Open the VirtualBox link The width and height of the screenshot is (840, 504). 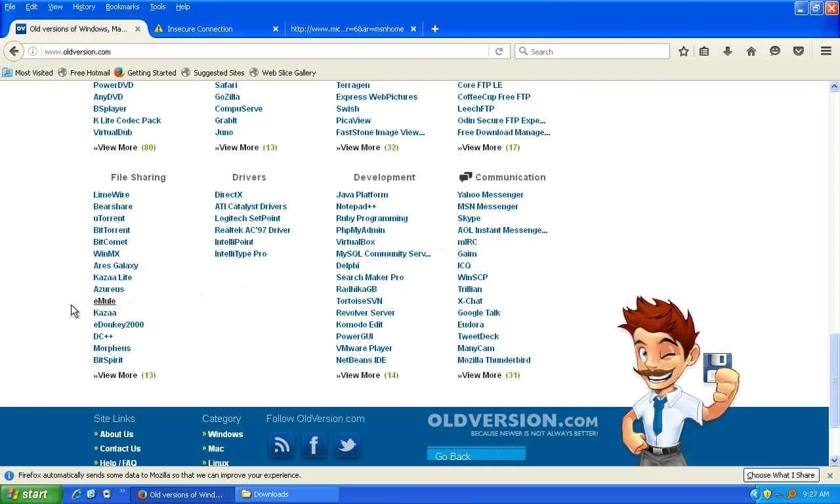[x=356, y=242]
